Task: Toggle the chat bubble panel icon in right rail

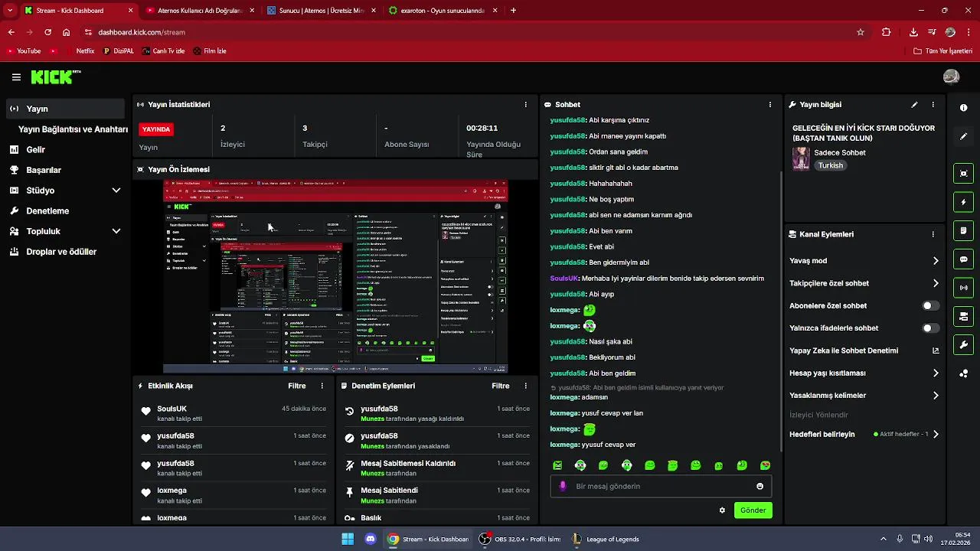Action: (963, 259)
